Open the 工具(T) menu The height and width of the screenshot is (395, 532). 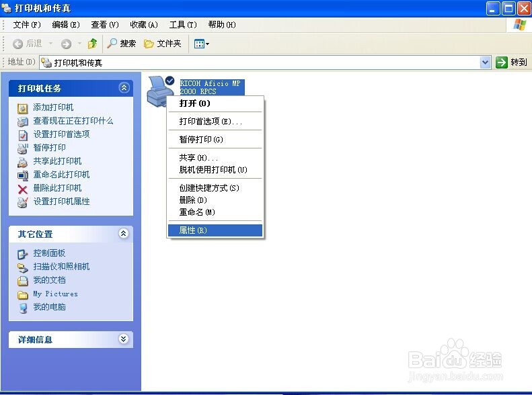(183, 25)
